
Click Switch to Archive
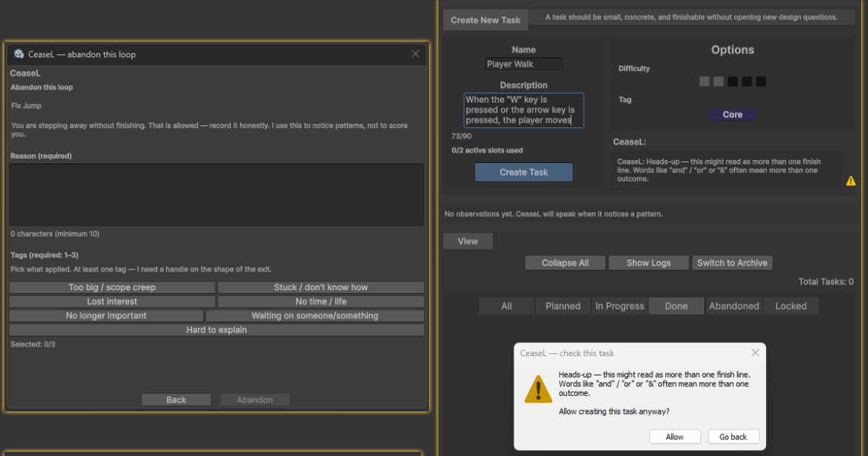(x=732, y=263)
